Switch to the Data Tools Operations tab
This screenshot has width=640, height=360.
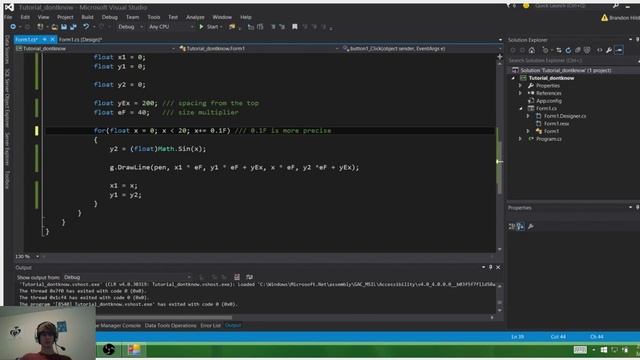coord(170,326)
